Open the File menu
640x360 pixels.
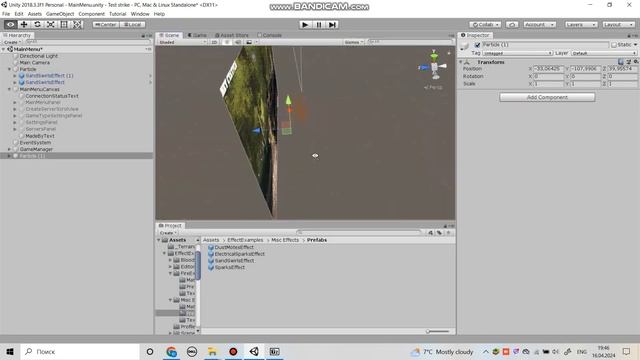pyautogui.click(x=6, y=14)
